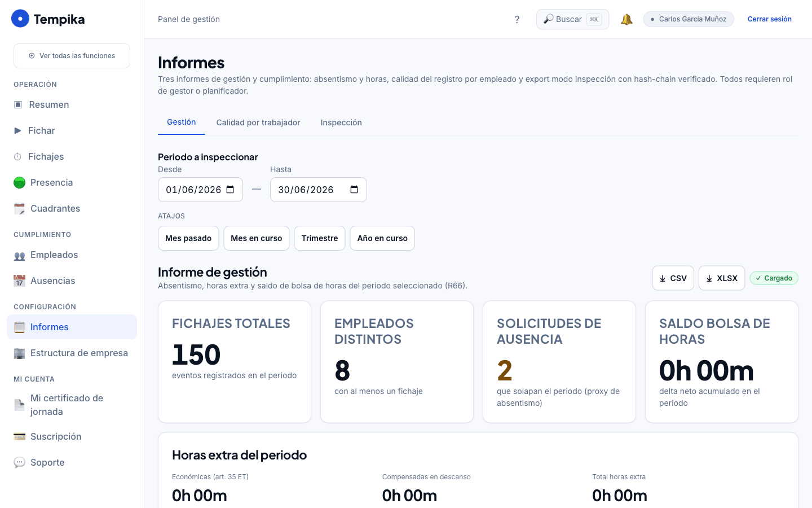Viewport: 812px width, 508px height.
Task: Open calendar picker in Desde field
Action: point(230,190)
